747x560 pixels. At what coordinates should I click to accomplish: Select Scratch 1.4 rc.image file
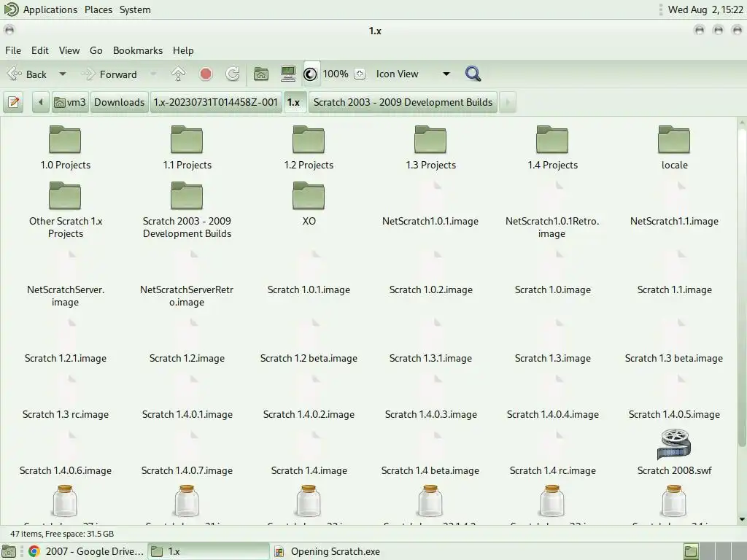[x=553, y=470]
